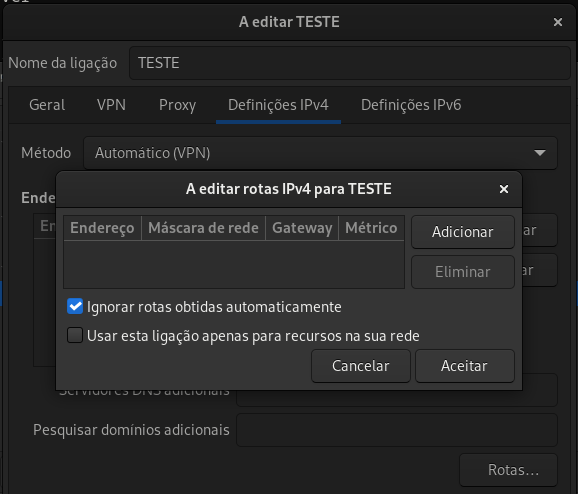Cancel the route editing dialog
Viewport: 578px width, 494px height.
pos(361,366)
